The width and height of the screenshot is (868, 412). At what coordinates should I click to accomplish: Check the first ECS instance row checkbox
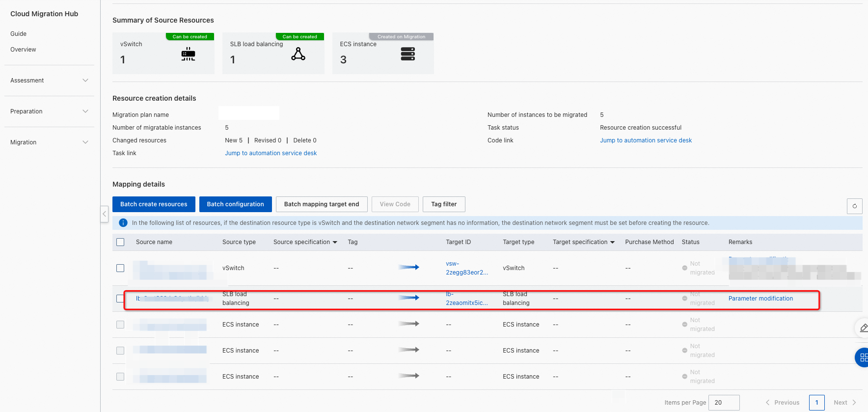tap(120, 325)
